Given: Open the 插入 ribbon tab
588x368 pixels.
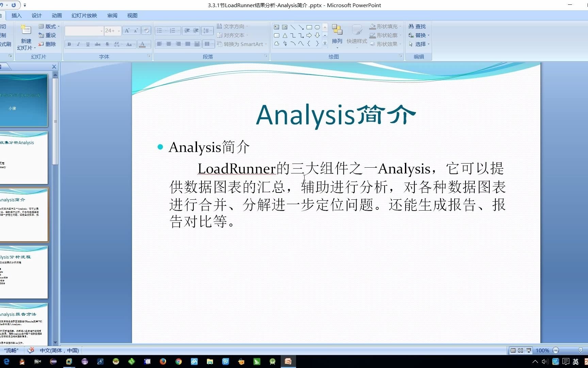Looking at the screenshot, I should [x=16, y=15].
